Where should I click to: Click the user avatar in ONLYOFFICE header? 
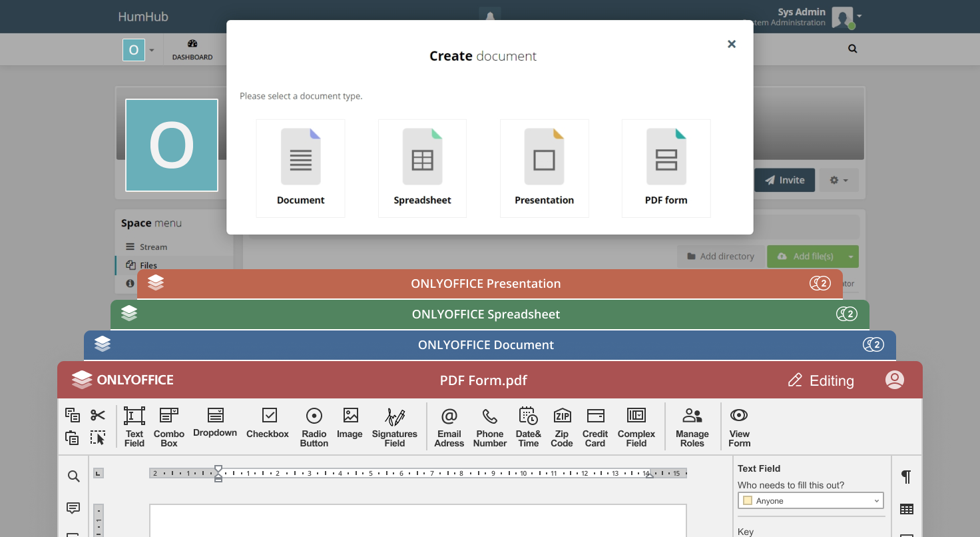895,380
